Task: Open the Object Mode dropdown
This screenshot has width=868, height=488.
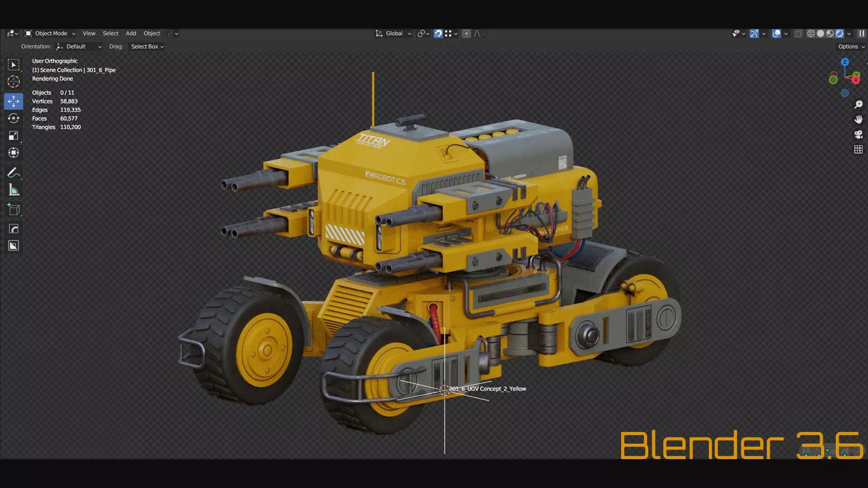Action: tap(50, 33)
